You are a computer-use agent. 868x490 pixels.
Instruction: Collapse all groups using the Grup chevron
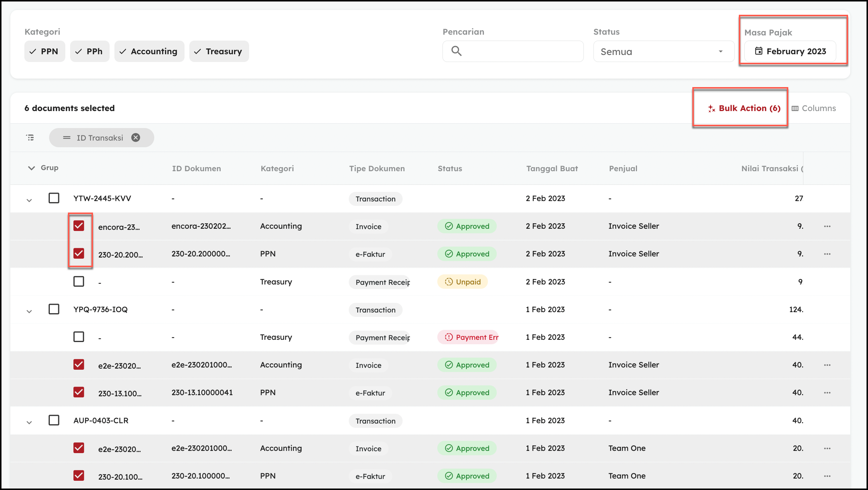[31, 168]
